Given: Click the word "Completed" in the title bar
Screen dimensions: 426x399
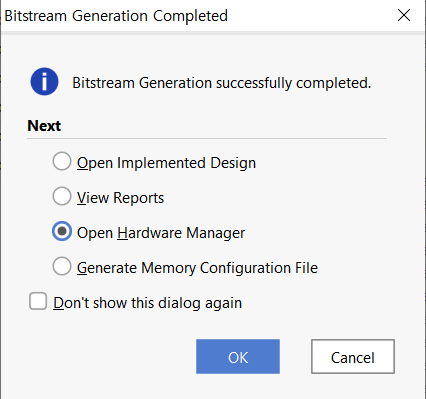Looking at the screenshot, I should click(190, 16).
